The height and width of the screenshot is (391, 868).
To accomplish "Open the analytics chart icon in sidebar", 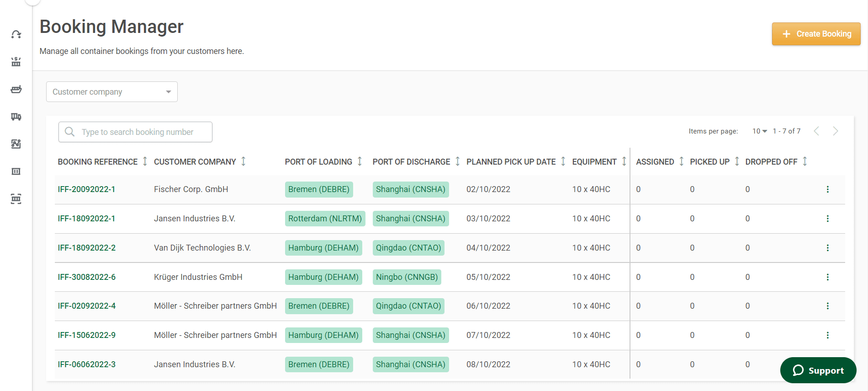I will (16, 144).
